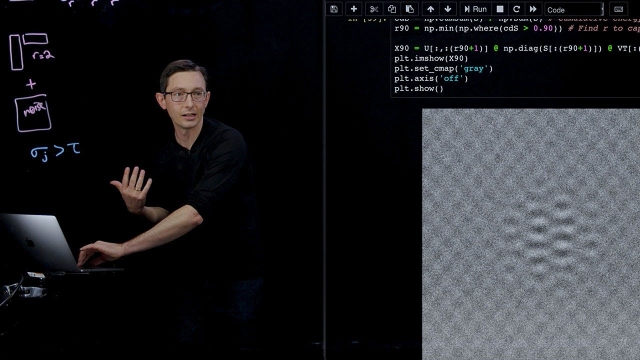Click the plt.show() line in the cell
The height and width of the screenshot is (360, 640).
click(x=419, y=89)
